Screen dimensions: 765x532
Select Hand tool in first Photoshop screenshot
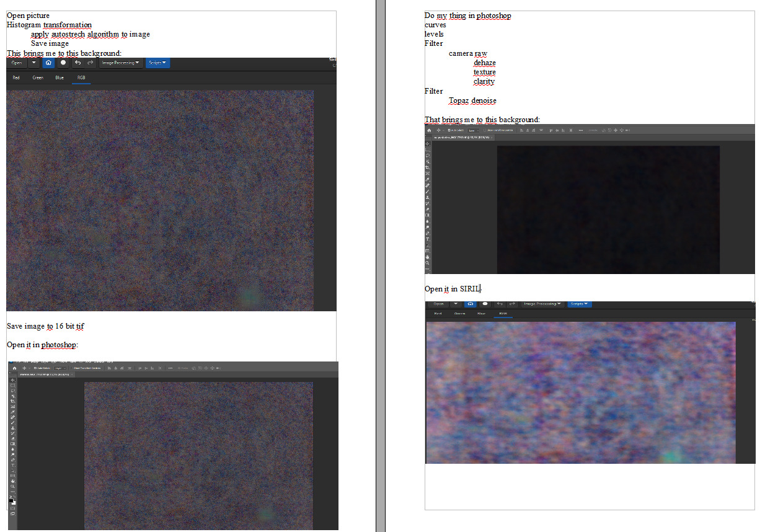pyautogui.click(x=13, y=481)
